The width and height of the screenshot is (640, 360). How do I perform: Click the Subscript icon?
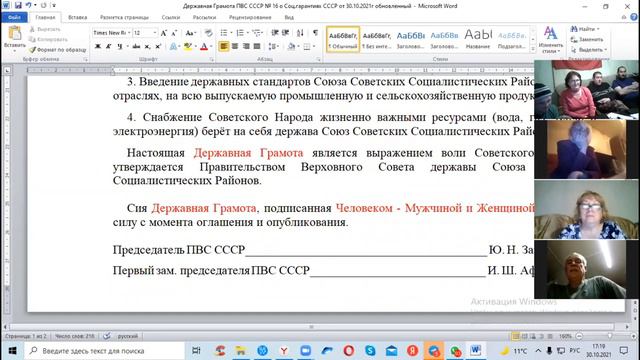click(147, 47)
